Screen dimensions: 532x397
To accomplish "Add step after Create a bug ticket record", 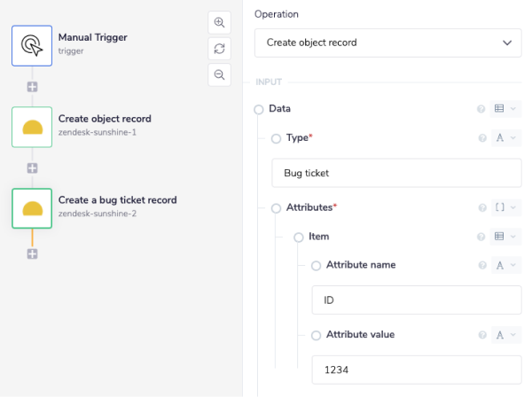I will coord(32,253).
